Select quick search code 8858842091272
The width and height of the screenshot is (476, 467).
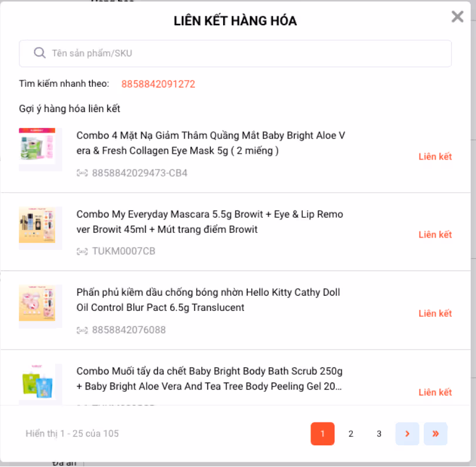pyautogui.click(x=158, y=84)
